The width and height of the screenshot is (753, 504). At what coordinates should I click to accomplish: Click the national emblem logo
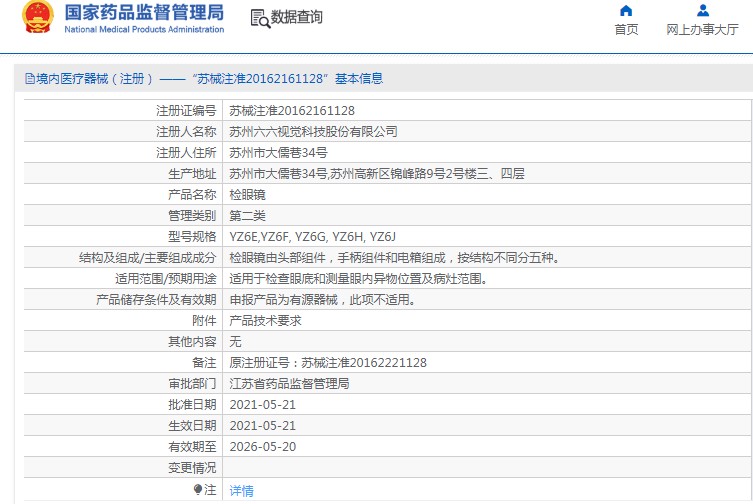(x=38, y=17)
